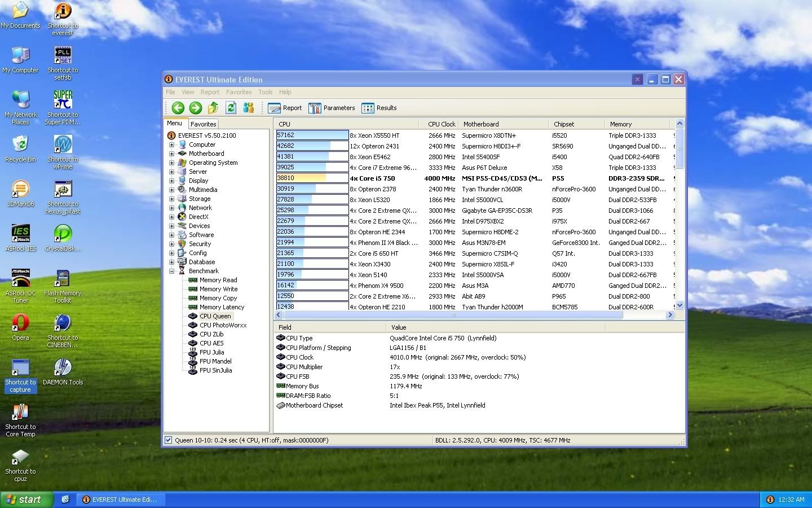Select the Memory Read benchmark icon
Screen dimensions: 812x508
point(193,280)
